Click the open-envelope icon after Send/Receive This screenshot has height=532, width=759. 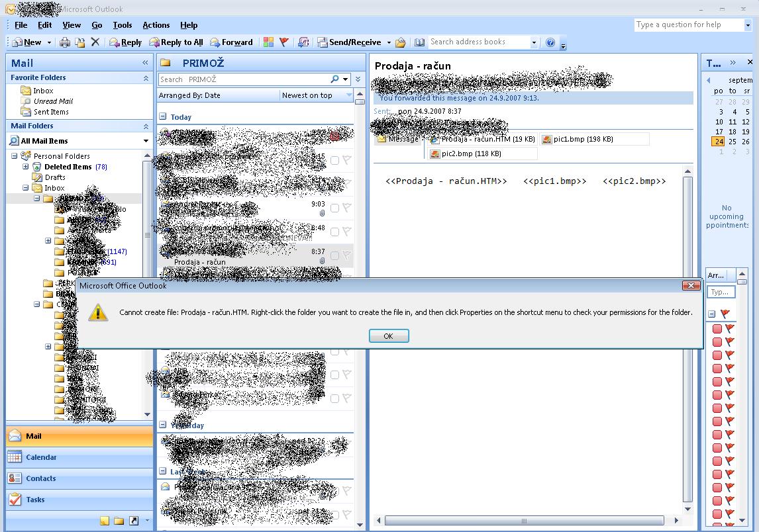point(400,42)
